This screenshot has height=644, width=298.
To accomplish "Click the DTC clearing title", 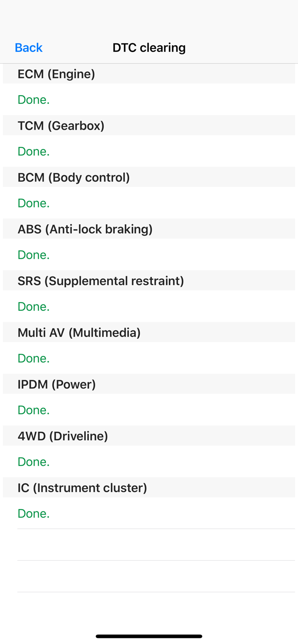I will [149, 48].
